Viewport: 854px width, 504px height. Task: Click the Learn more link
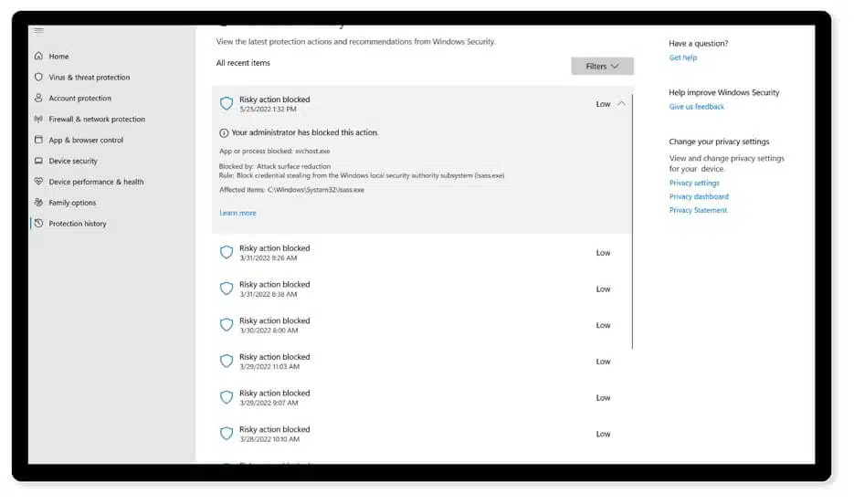pos(237,213)
